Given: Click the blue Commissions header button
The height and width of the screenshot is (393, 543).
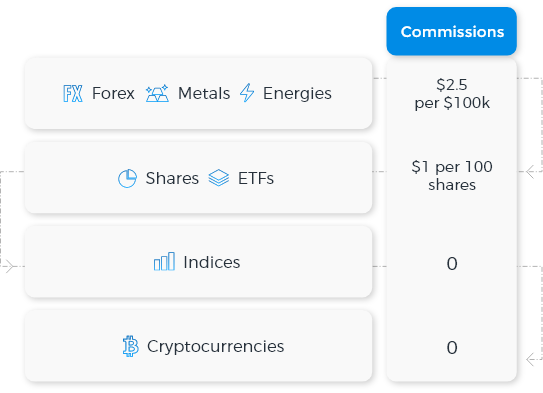Looking at the screenshot, I should coord(452,32).
